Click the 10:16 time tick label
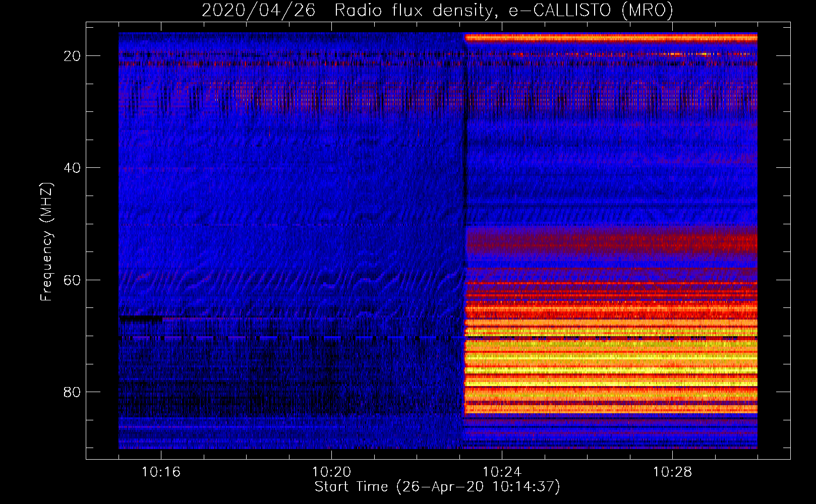 161,472
